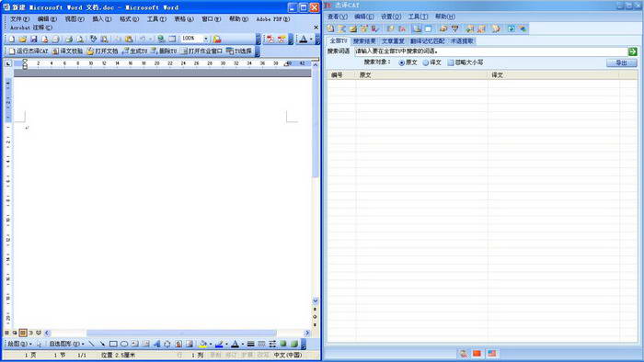Save the document using the floppy disk icon

tap(34, 39)
